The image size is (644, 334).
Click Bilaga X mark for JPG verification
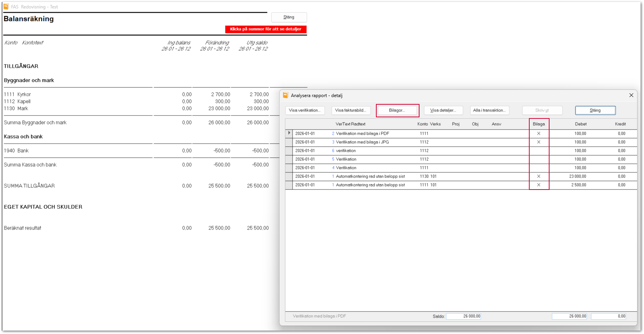click(539, 142)
